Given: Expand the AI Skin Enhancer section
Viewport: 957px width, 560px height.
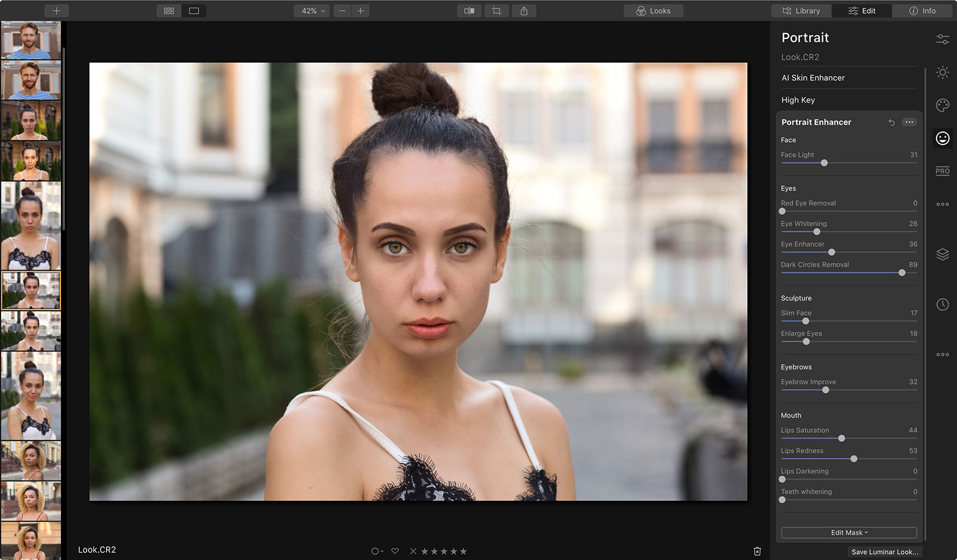Looking at the screenshot, I should click(813, 78).
